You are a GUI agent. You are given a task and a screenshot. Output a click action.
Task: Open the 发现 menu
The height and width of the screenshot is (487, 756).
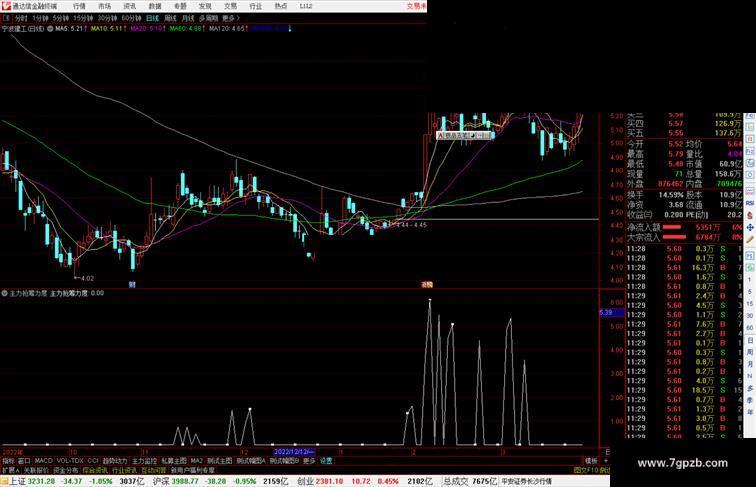point(205,6)
